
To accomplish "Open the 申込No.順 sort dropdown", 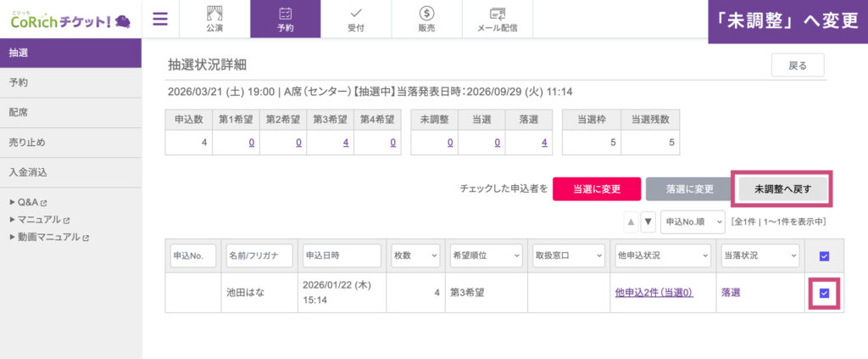I will [693, 222].
